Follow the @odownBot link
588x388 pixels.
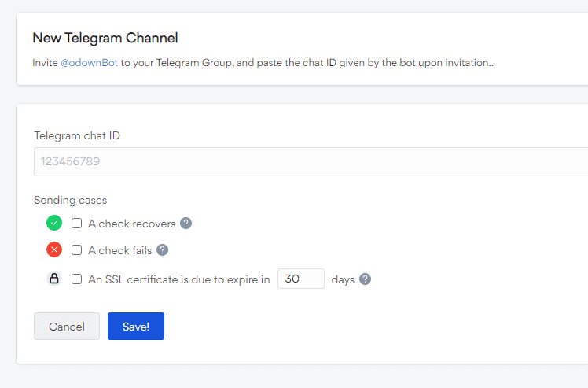pyautogui.click(x=89, y=62)
